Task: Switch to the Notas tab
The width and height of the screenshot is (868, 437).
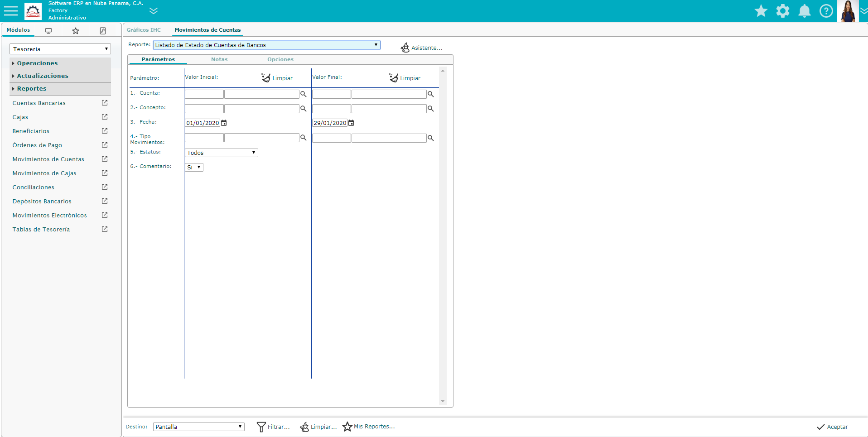Action: pos(219,59)
